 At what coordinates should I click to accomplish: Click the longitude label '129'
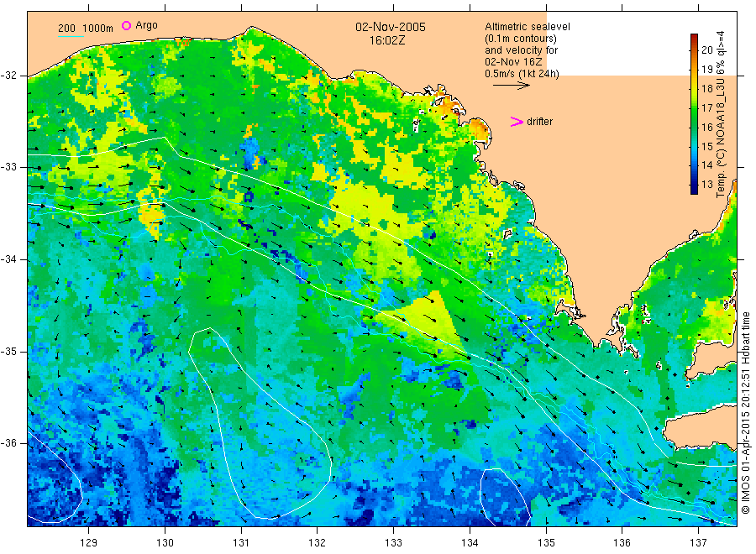tap(89, 543)
